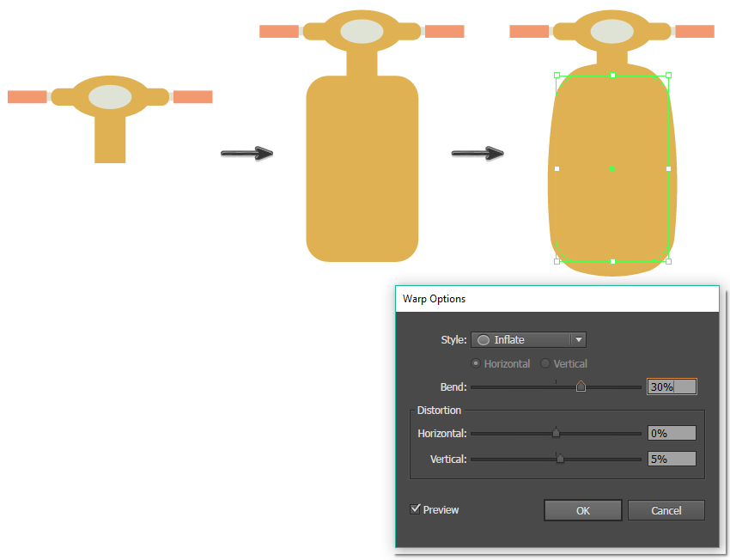The width and height of the screenshot is (730, 560).
Task: Toggle the Preview checkbox
Action: tap(416, 509)
